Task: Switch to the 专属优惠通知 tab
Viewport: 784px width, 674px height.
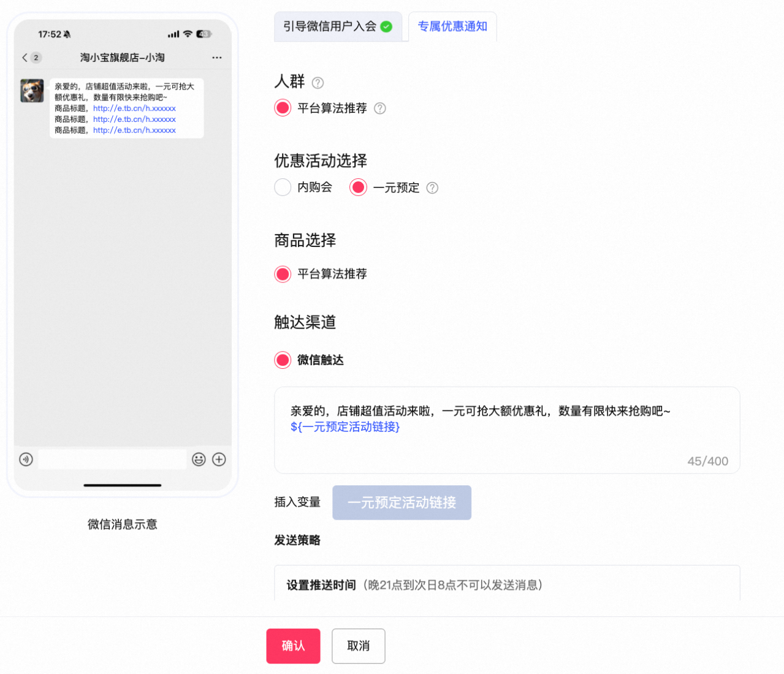Action: coord(452,26)
